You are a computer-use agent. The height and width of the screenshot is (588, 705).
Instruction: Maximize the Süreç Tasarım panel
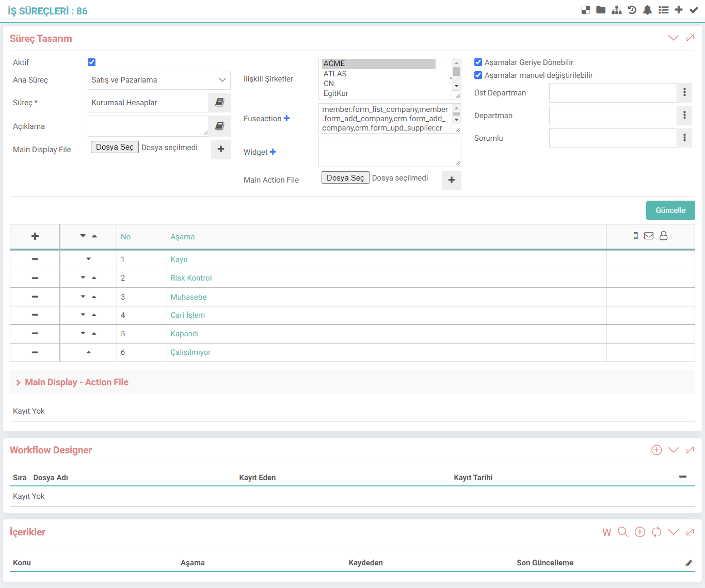coord(690,38)
